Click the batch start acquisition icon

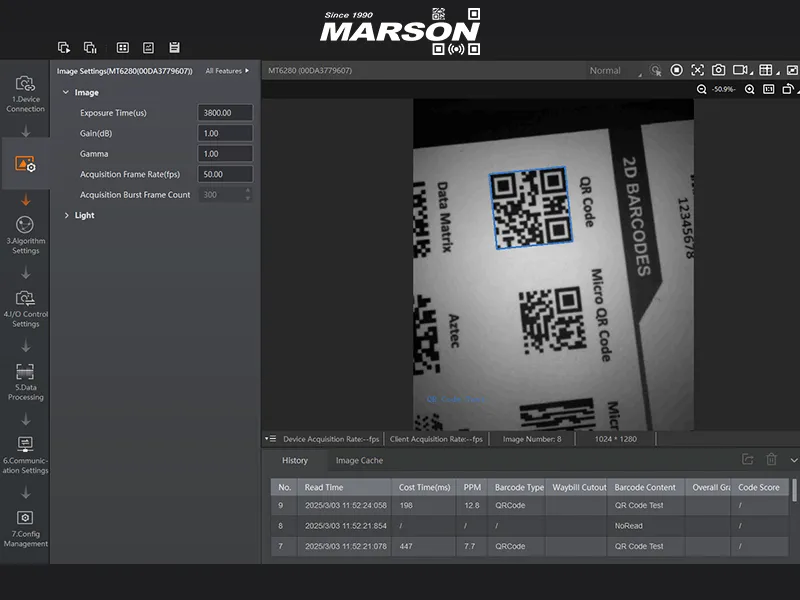64,47
